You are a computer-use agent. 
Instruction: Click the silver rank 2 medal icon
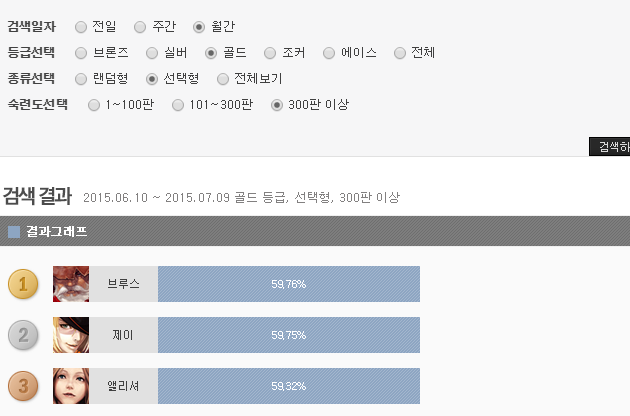23,335
